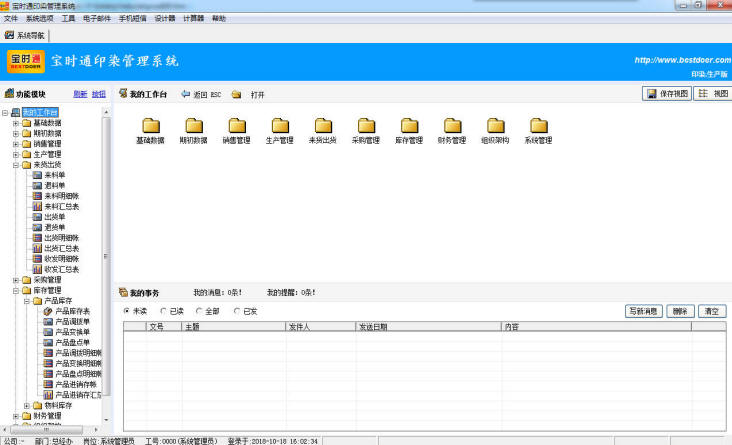
Task: Open 产品库存表 in the tree
Action: [72, 311]
